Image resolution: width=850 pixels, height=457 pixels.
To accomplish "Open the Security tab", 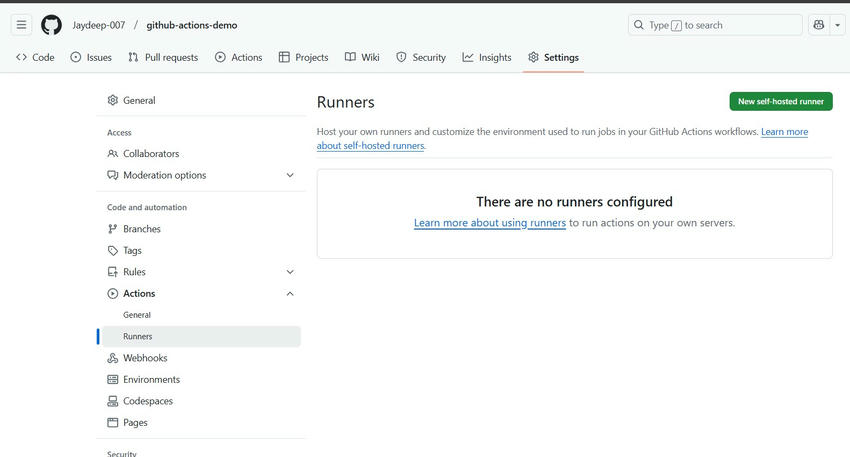I will pyautogui.click(x=421, y=57).
